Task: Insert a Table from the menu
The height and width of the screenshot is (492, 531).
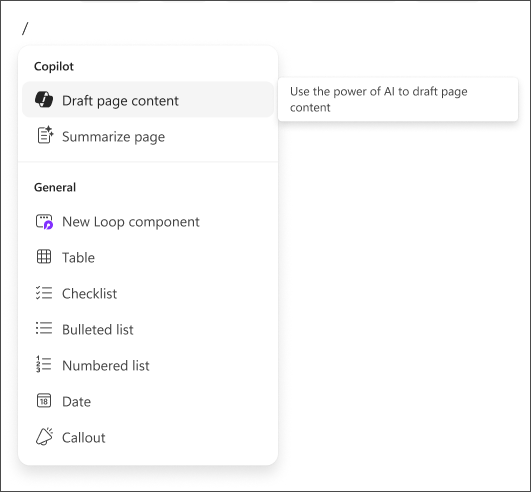Action: pyautogui.click(x=148, y=257)
